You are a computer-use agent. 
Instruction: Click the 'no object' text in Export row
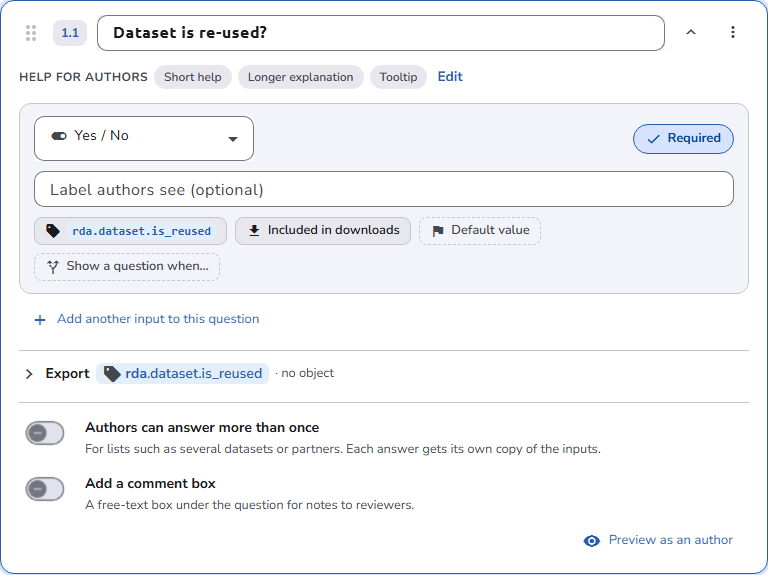(308, 373)
